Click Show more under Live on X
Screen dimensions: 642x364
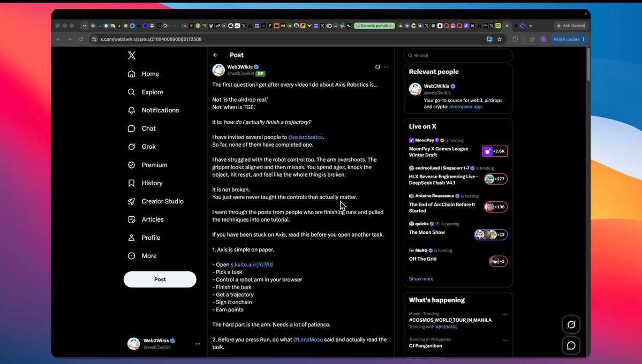[421, 279]
